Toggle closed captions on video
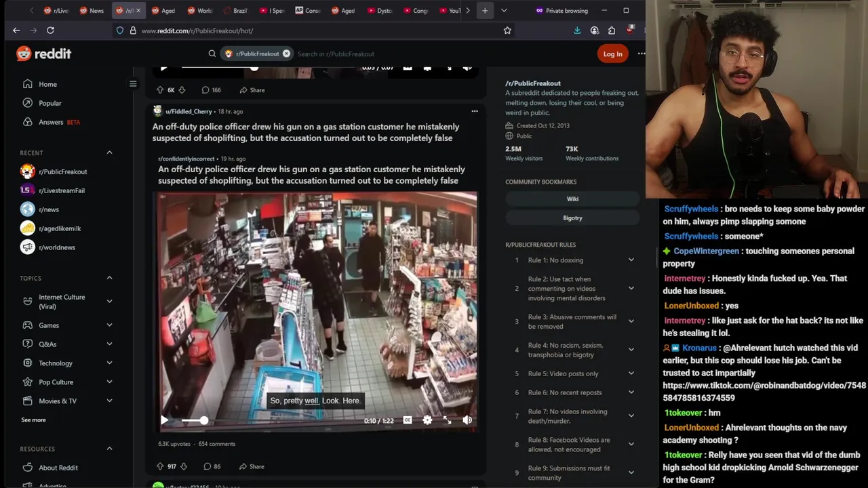868x488 pixels. pyautogui.click(x=408, y=420)
